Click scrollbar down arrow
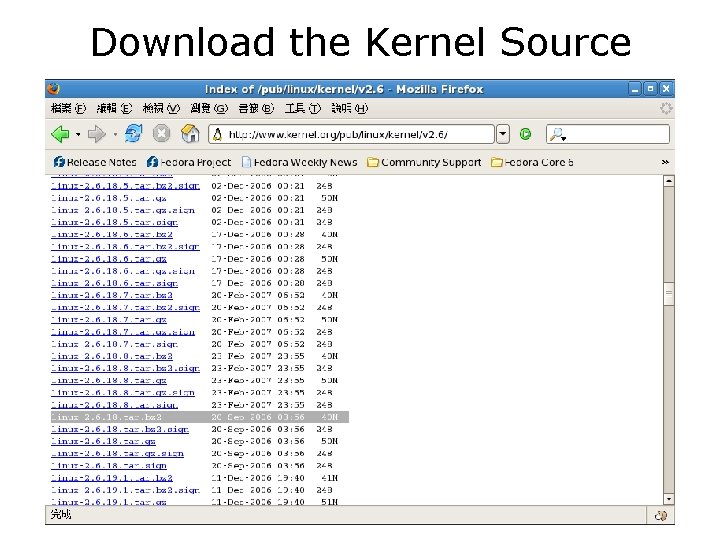The height and width of the screenshot is (540, 720). pyautogui.click(x=669, y=499)
